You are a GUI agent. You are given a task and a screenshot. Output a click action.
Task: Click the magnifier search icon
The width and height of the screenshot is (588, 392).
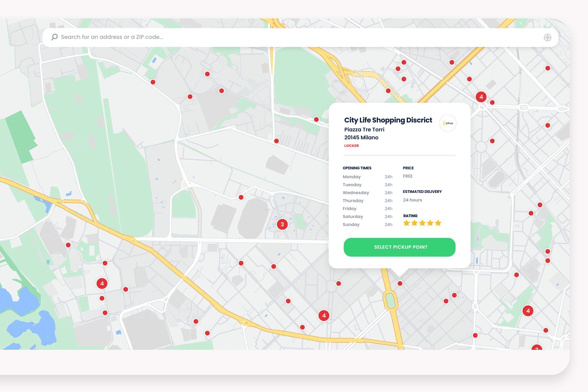click(x=54, y=37)
